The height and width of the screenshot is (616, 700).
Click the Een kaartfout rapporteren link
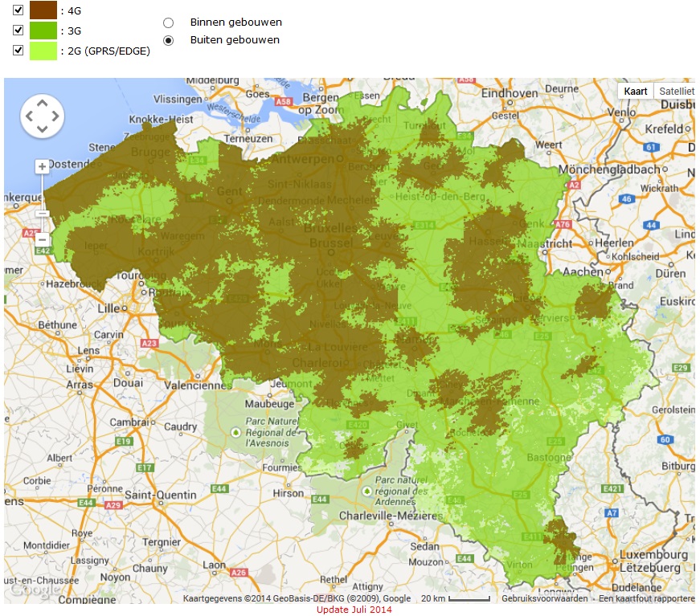coord(646,598)
